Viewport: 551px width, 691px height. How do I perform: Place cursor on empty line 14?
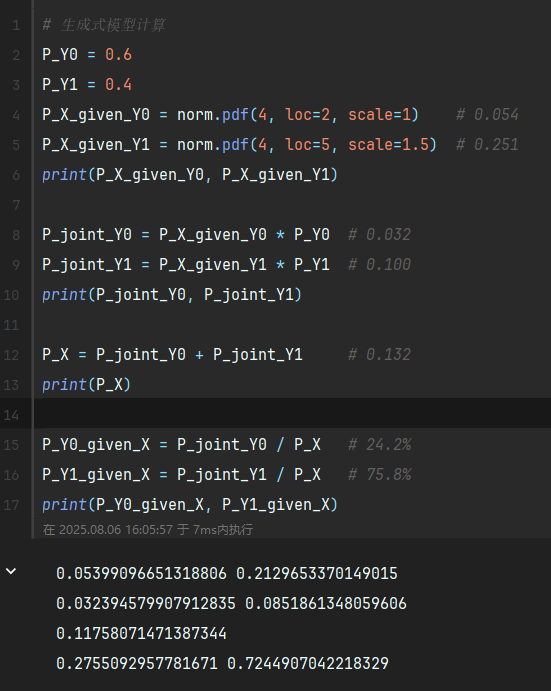pos(291,414)
